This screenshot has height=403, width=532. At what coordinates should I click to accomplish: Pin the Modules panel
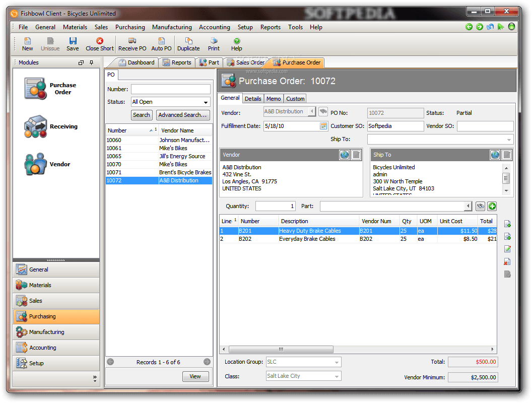pos(91,62)
